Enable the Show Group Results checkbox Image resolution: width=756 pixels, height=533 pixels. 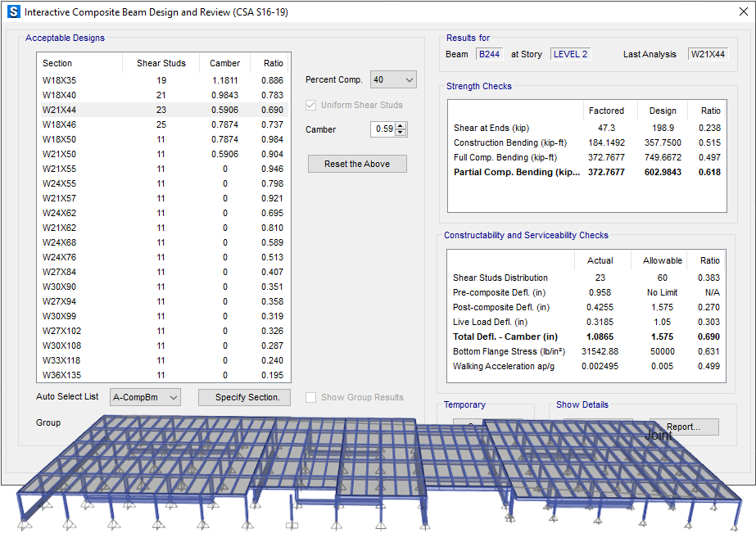(x=311, y=397)
